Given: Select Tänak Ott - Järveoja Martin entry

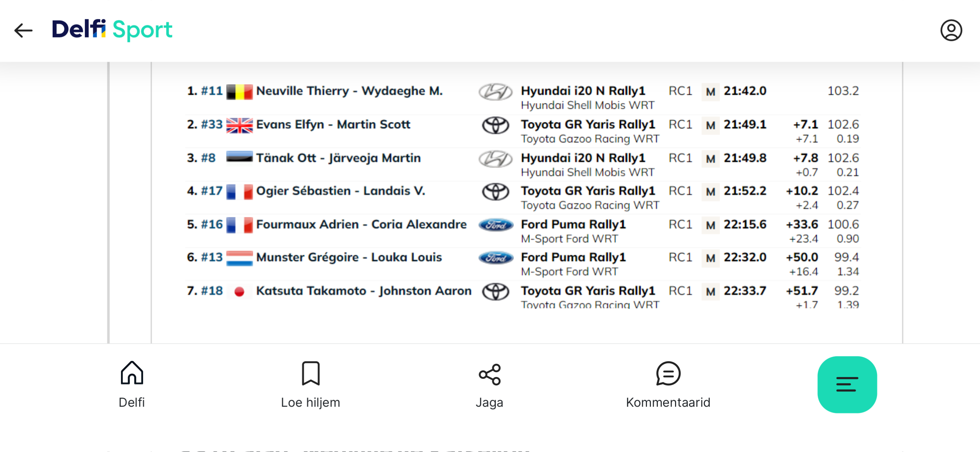Looking at the screenshot, I should (338, 158).
